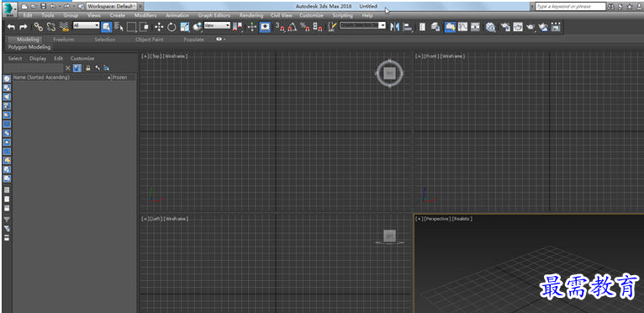
Task: Open the Rendering menu
Action: (251, 15)
